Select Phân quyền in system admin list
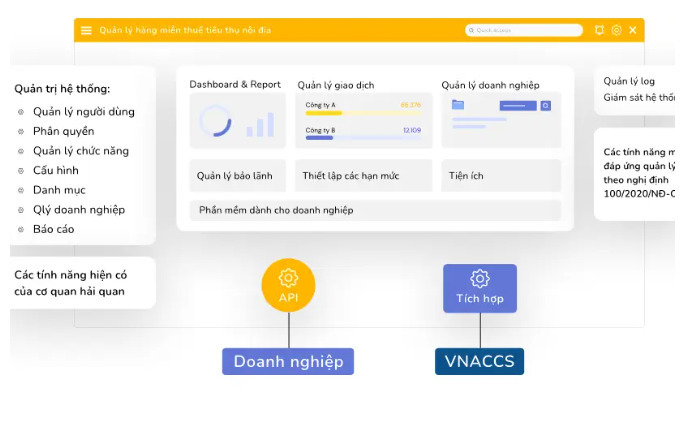 coord(63,131)
